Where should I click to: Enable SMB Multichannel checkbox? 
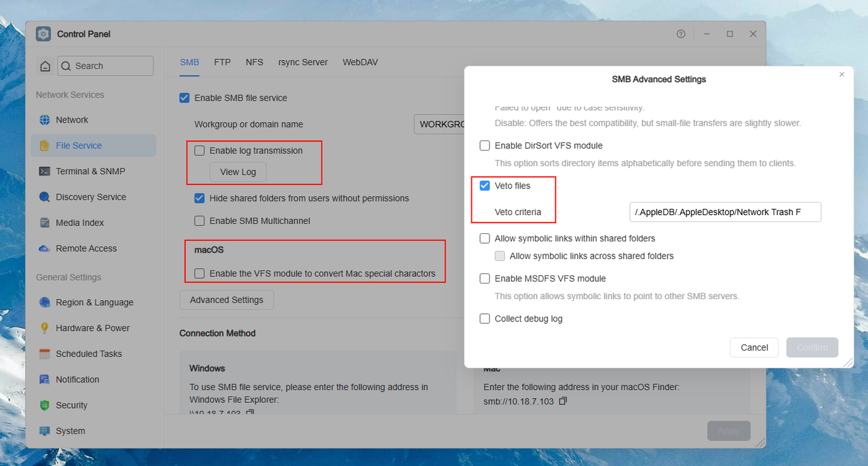pyautogui.click(x=199, y=220)
